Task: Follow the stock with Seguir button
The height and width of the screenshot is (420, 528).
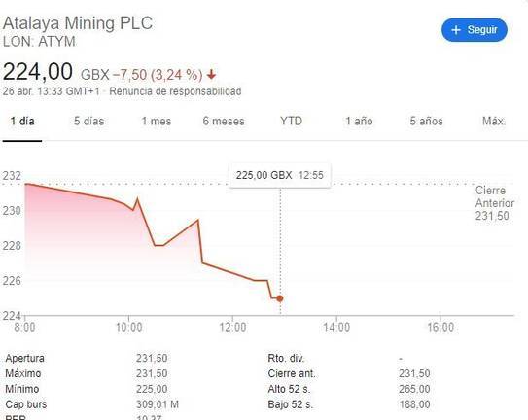Action: coord(475,30)
